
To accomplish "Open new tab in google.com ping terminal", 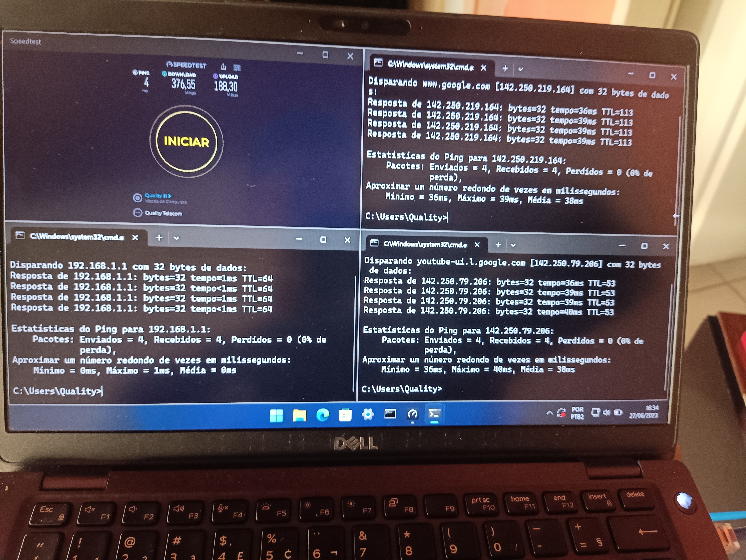I will coord(505,69).
